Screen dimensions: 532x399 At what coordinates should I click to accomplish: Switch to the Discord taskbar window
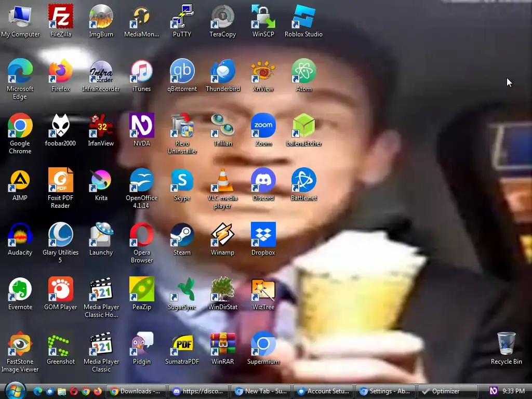click(198, 391)
